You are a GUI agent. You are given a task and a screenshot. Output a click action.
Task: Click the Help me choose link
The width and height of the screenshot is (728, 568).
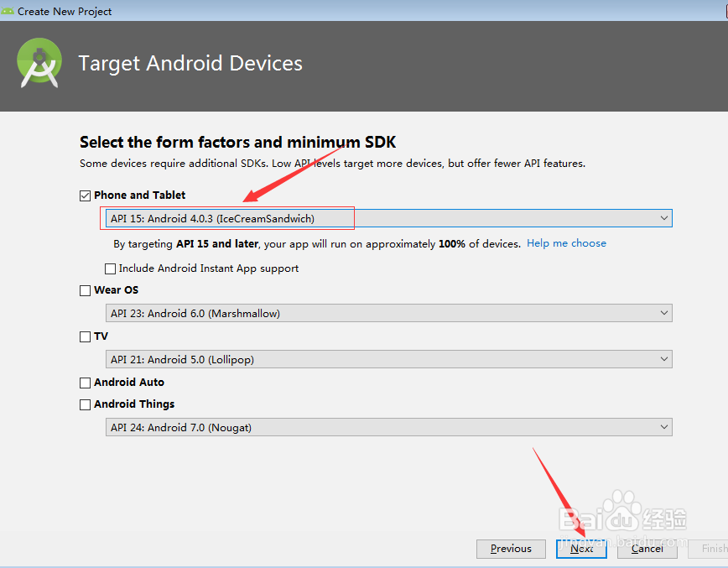[566, 243]
